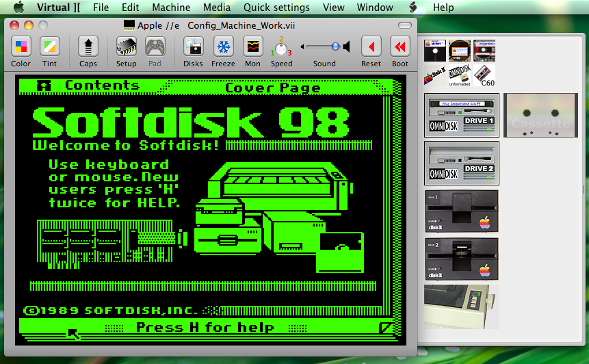
Task: Open the Window menu
Action: 375,7
